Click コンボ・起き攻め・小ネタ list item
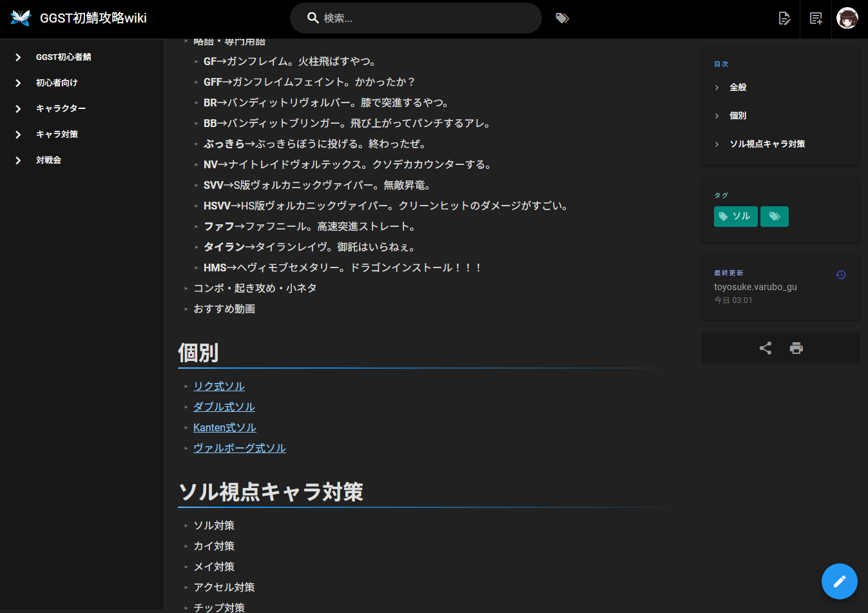868x613 pixels. tap(255, 288)
